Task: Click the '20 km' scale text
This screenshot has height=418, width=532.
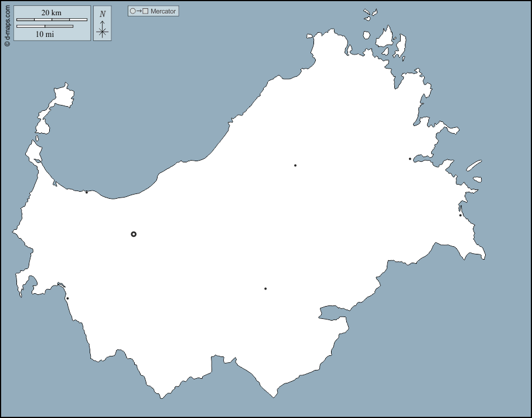Action: pos(52,12)
